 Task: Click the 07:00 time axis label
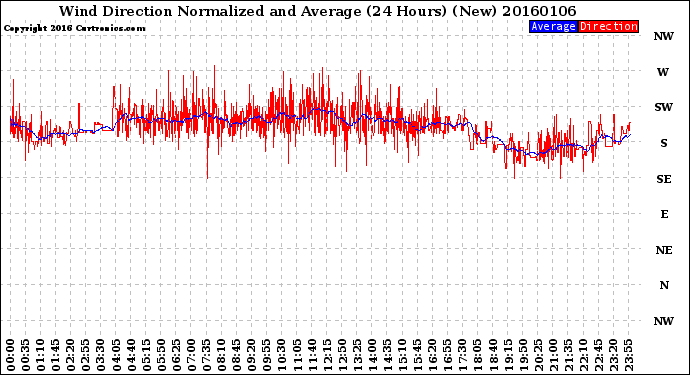(x=191, y=355)
